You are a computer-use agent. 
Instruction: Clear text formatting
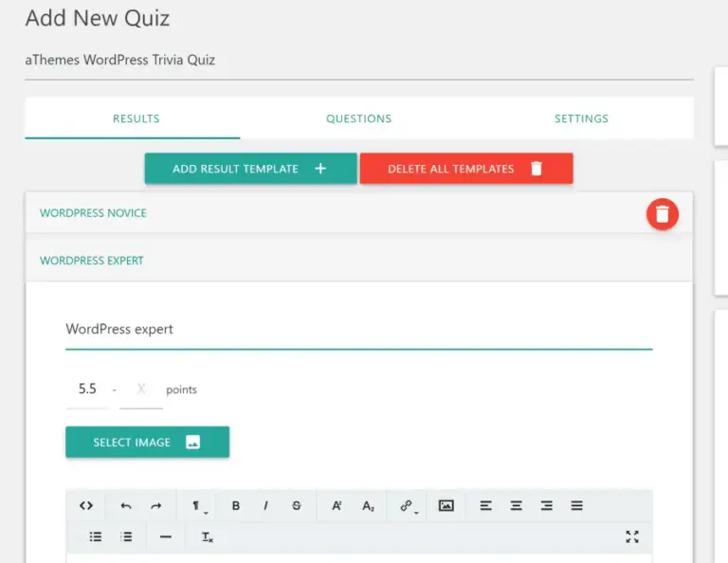[x=207, y=537]
